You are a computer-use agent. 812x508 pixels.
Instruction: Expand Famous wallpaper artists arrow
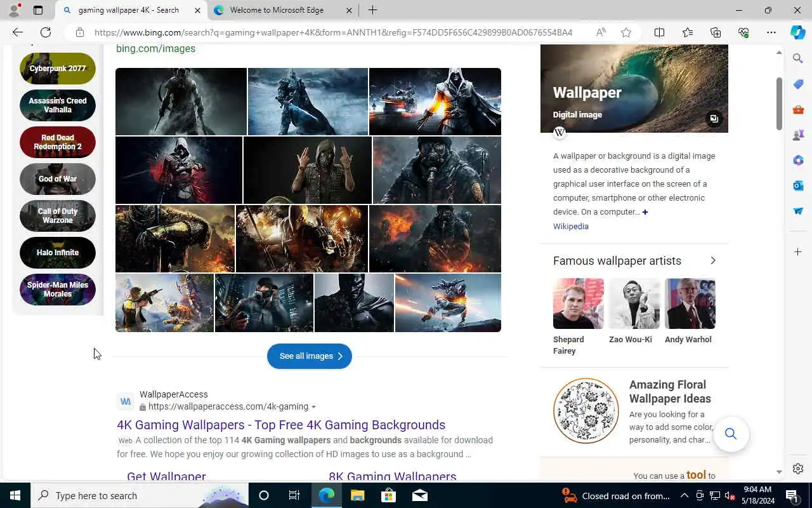tap(713, 260)
